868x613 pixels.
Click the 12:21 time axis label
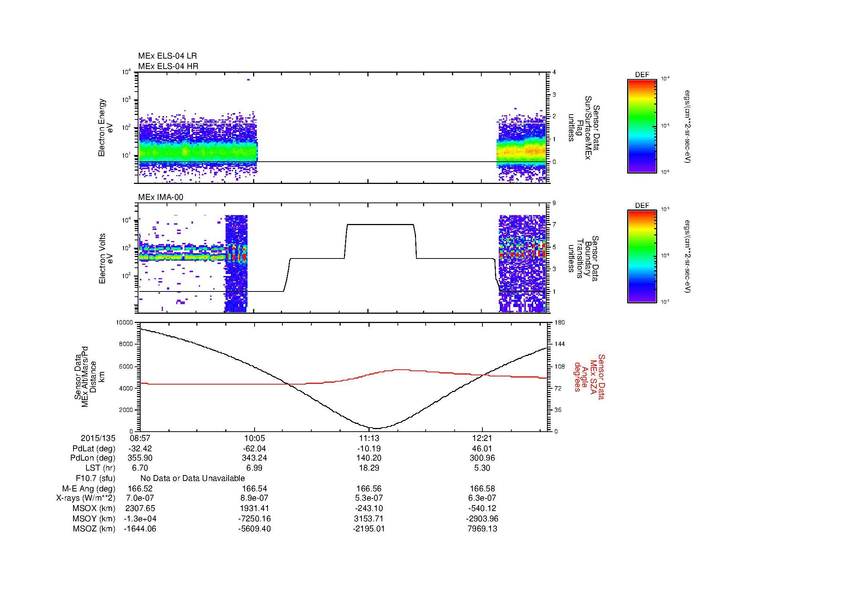482,438
